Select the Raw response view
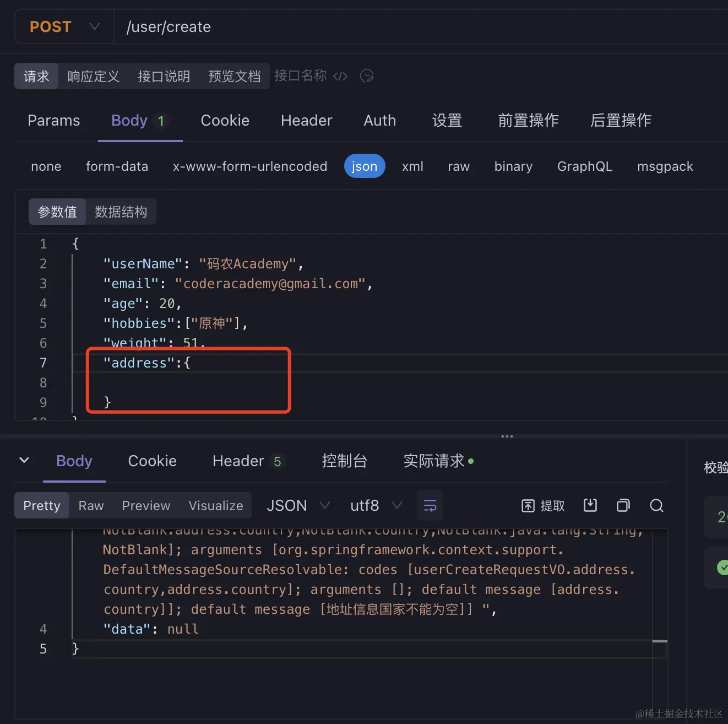The width and height of the screenshot is (728, 724). tap(90, 505)
